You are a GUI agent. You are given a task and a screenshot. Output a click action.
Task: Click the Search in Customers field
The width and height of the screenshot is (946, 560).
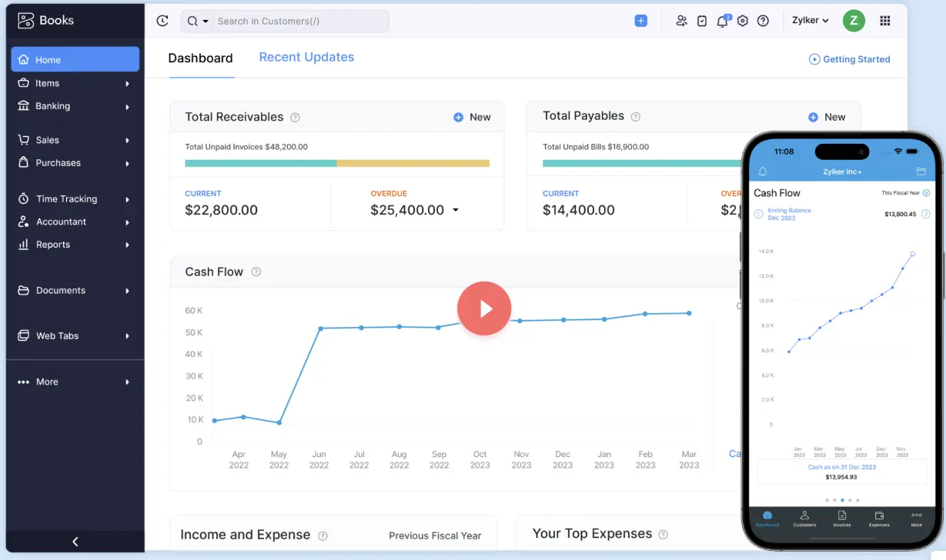(301, 21)
